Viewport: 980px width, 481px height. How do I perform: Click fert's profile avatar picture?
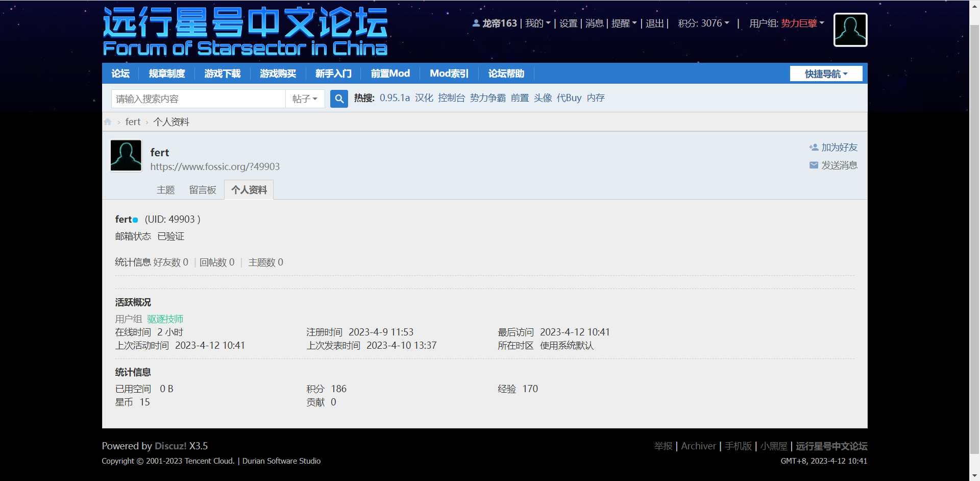(x=126, y=156)
